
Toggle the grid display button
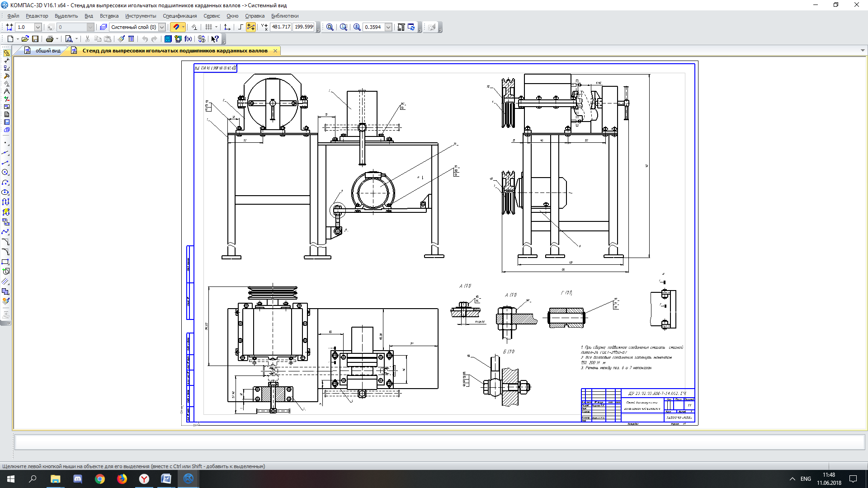coord(209,27)
